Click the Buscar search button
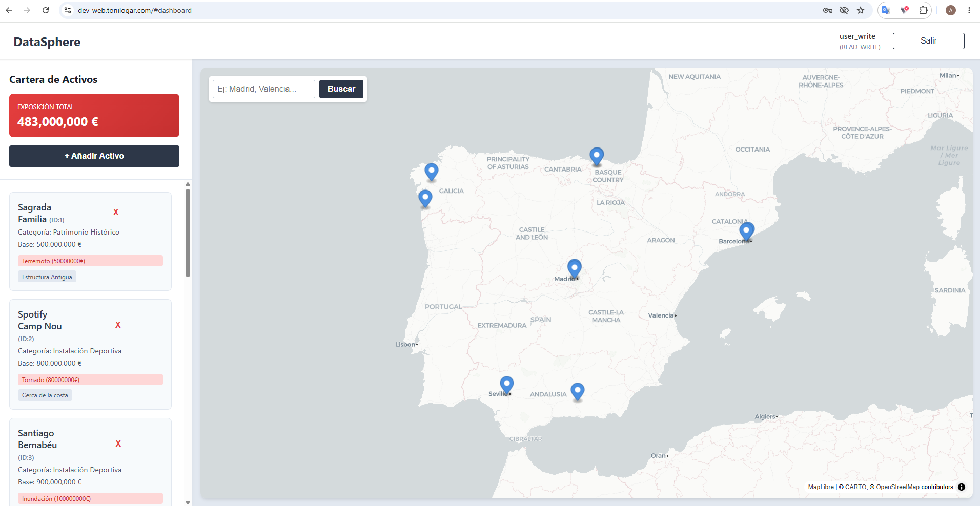 coord(341,89)
